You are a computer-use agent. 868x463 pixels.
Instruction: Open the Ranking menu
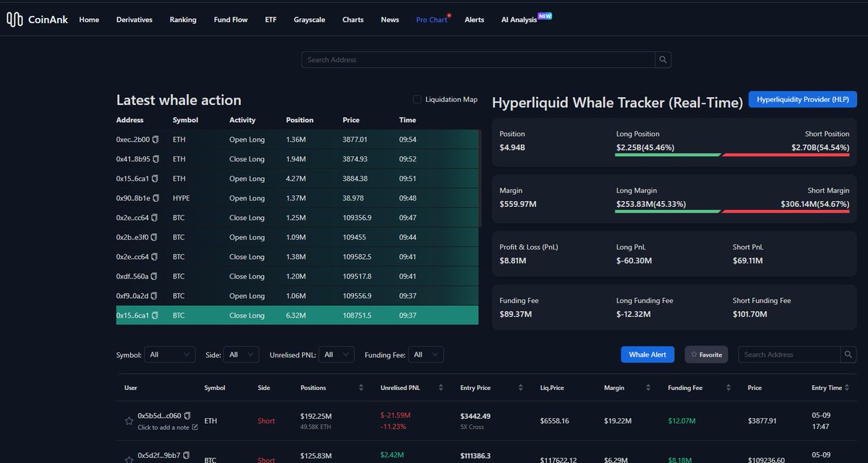click(183, 20)
